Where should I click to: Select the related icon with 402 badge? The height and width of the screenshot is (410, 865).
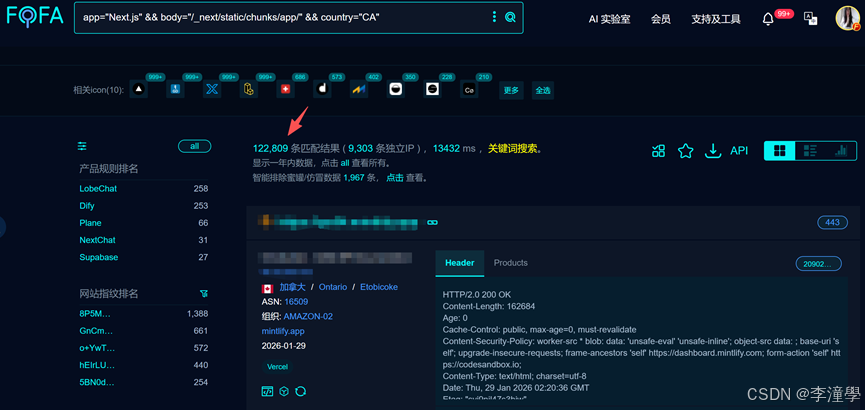click(359, 89)
